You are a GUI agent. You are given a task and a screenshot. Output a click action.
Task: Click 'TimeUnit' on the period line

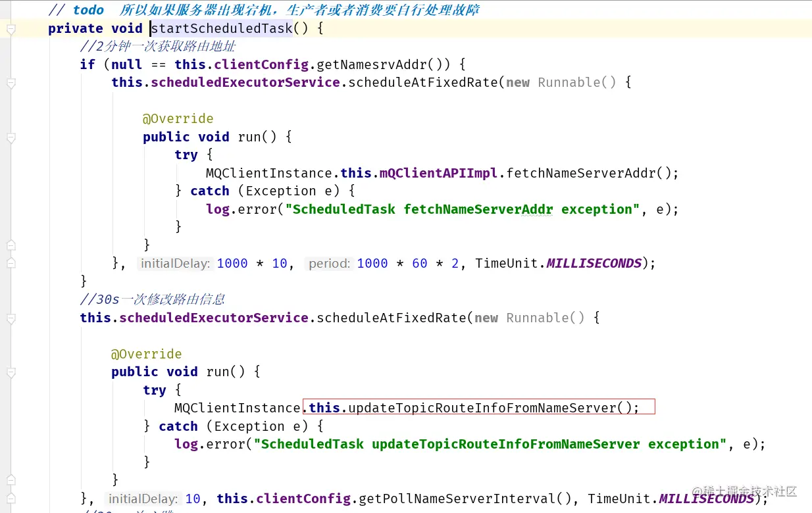coord(507,263)
